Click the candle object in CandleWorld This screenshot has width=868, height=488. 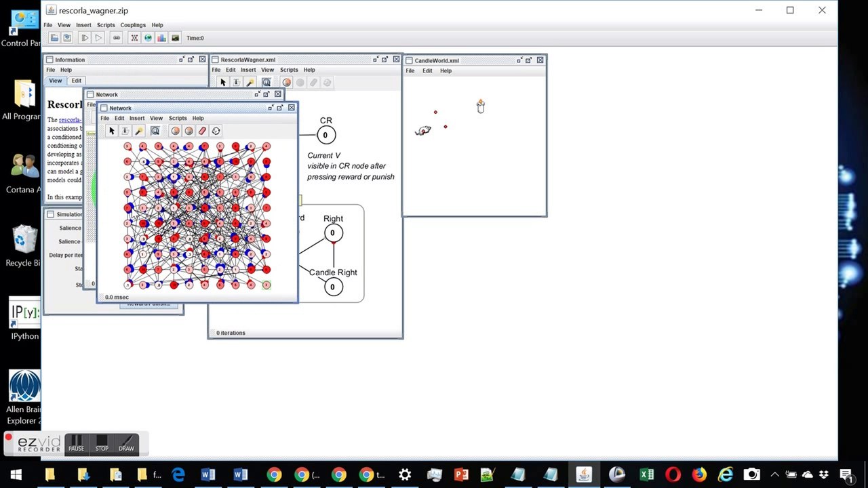(481, 106)
